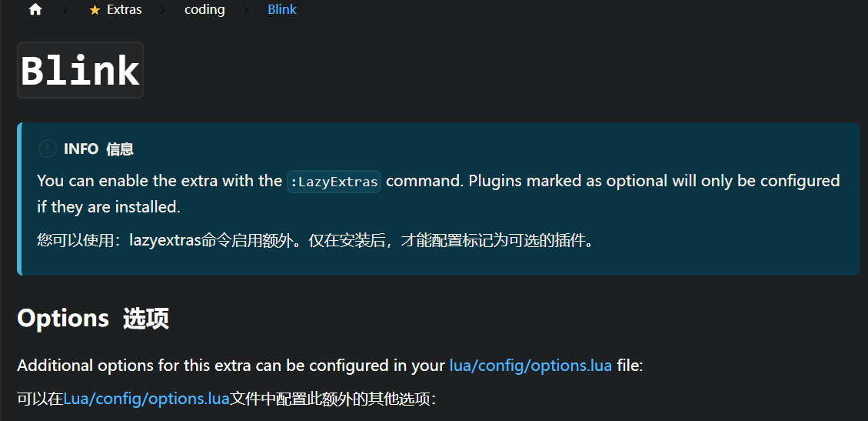Click the INFO 信息 callout label

99,149
